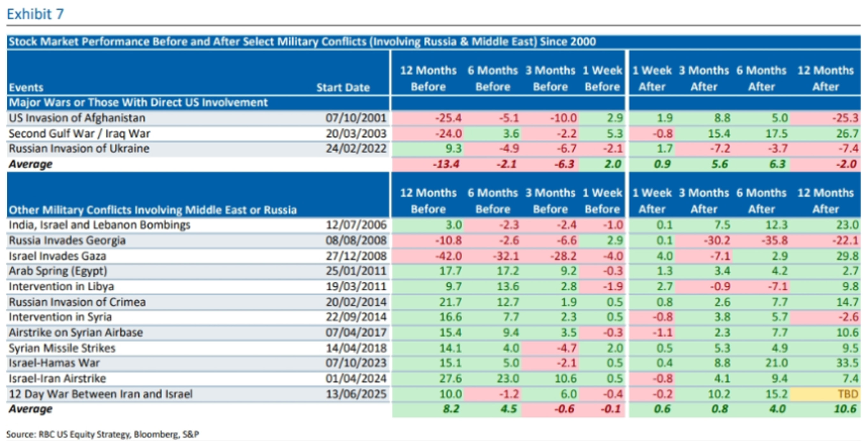Click the Major Wars section heading
The height and width of the screenshot is (441, 868).
tap(138, 102)
